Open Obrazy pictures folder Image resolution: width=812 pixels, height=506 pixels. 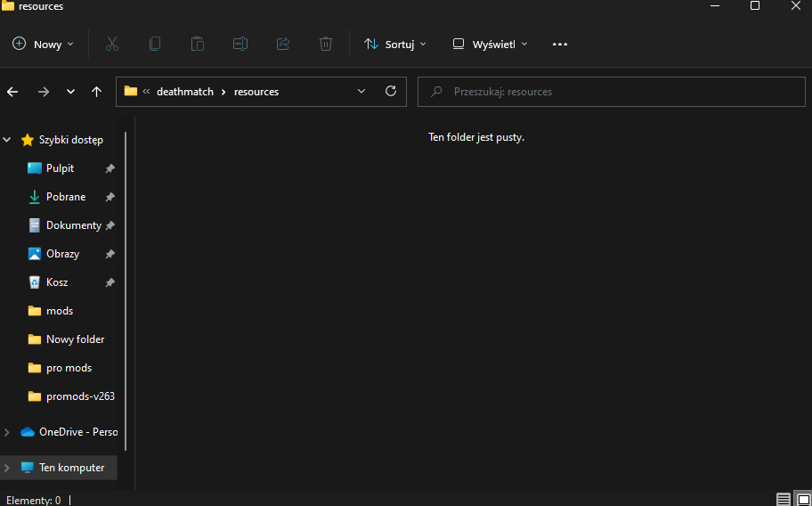pos(62,254)
